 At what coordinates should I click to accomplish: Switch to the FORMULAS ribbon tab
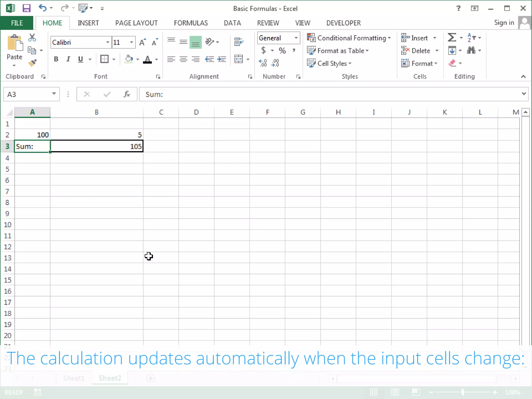click(191, 23)
